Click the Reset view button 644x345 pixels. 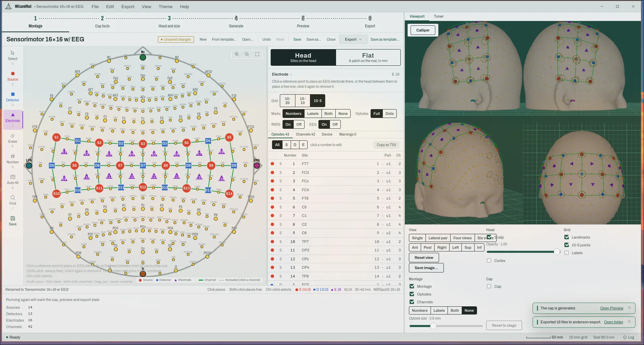424,258
